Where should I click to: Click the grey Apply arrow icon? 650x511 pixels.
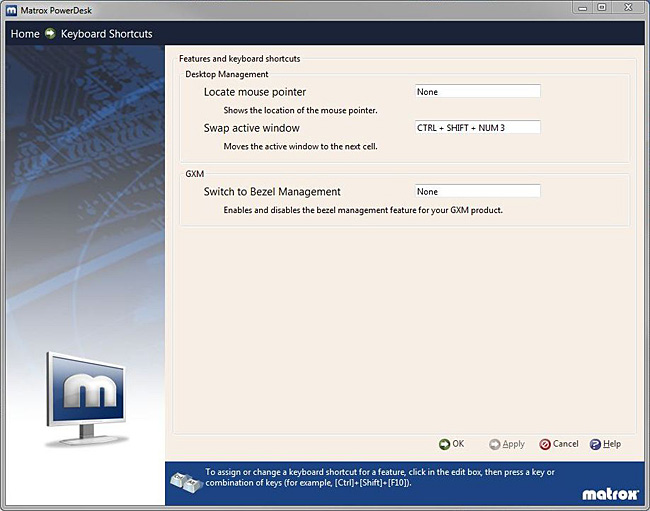(495, 444)
